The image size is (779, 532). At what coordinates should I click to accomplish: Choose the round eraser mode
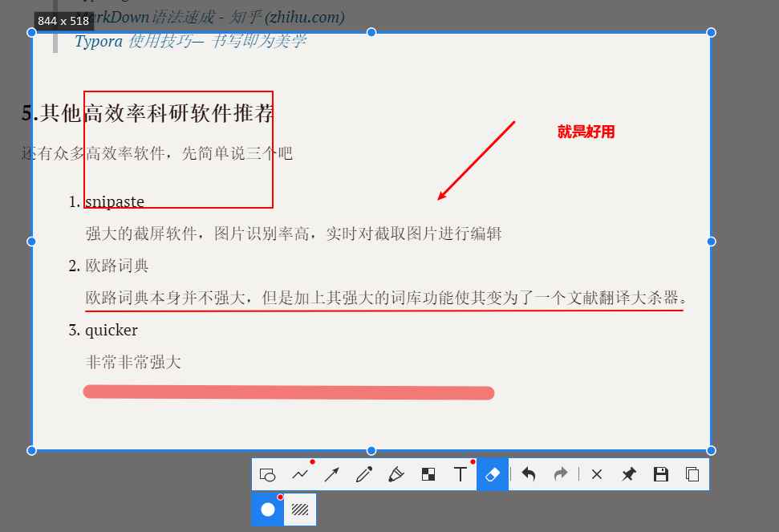pos(268,510)
